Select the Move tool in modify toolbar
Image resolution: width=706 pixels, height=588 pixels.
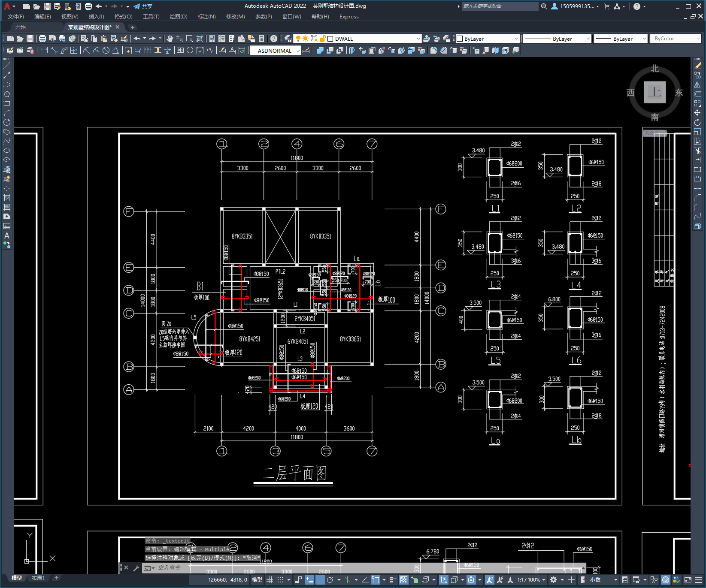click(x=697, y=113)
